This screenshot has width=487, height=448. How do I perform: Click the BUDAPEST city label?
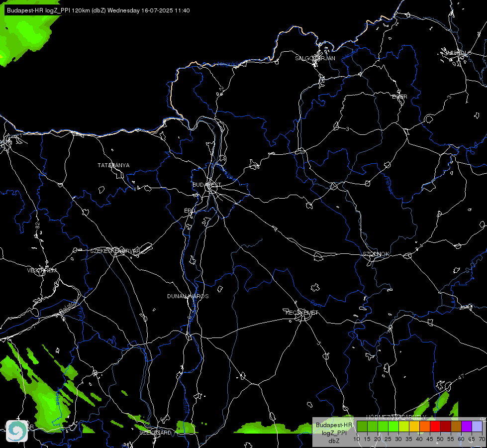[x=206, y=185]
